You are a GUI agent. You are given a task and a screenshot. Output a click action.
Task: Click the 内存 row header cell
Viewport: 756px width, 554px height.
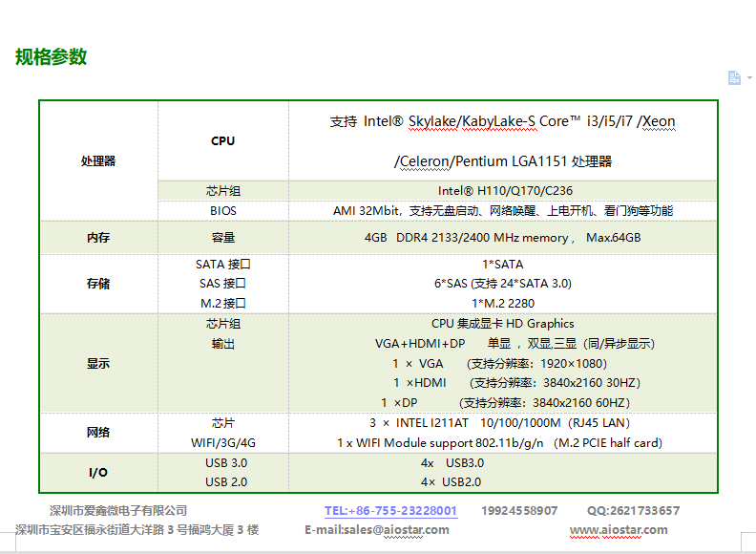point(98,238)
